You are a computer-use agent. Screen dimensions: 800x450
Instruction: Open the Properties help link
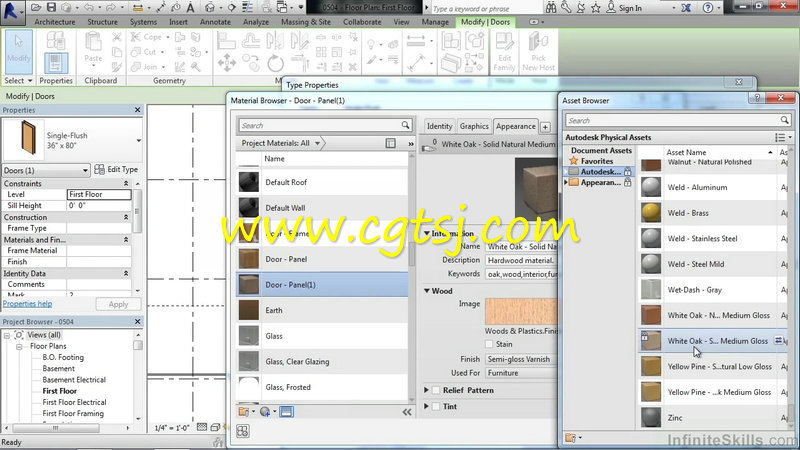[27, 304]
